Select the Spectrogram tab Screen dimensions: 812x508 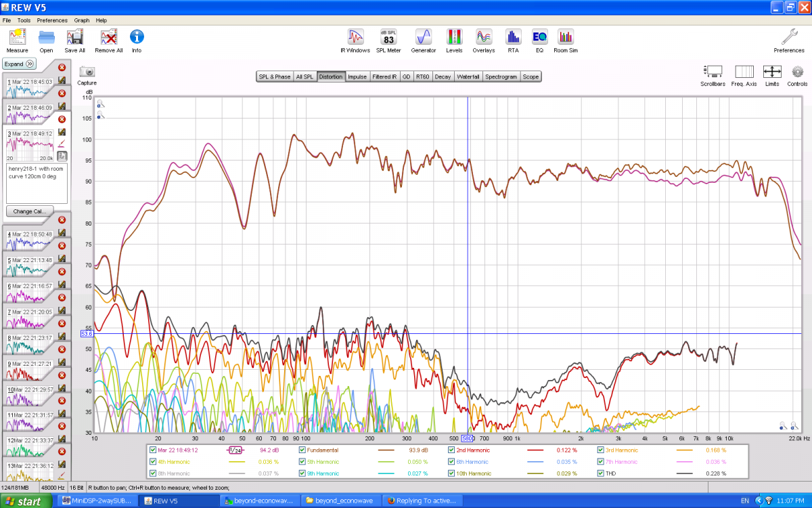[x=501, y=77]
